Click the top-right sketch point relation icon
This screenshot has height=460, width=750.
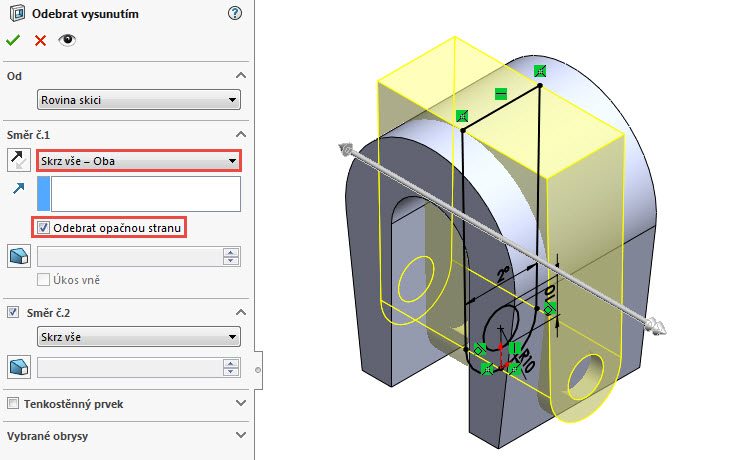tap(540, 71)
